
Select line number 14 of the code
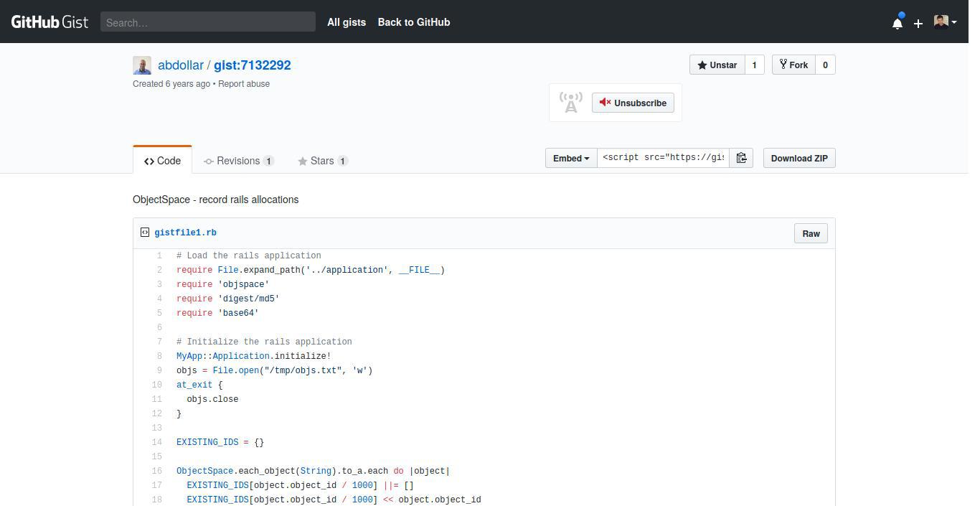tap(157, 442)
